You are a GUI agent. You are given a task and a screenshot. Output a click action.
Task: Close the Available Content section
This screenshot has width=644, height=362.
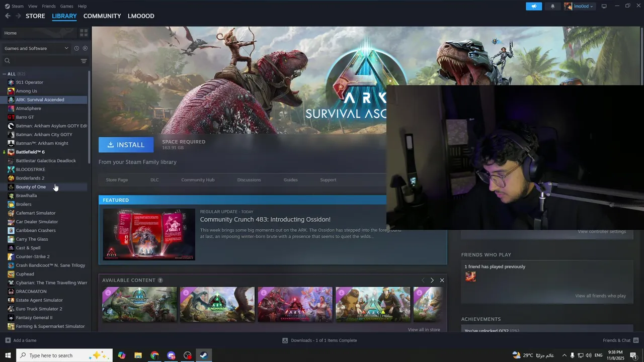click(442, 280)
